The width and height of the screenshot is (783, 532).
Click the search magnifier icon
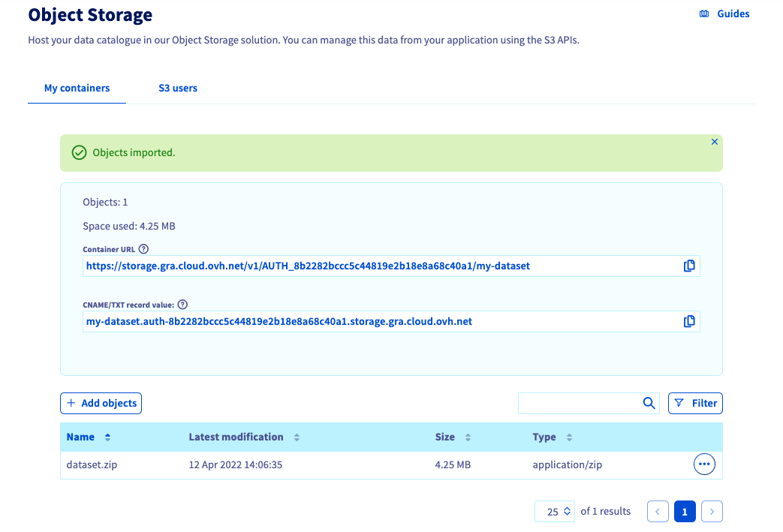coord(649,403)
